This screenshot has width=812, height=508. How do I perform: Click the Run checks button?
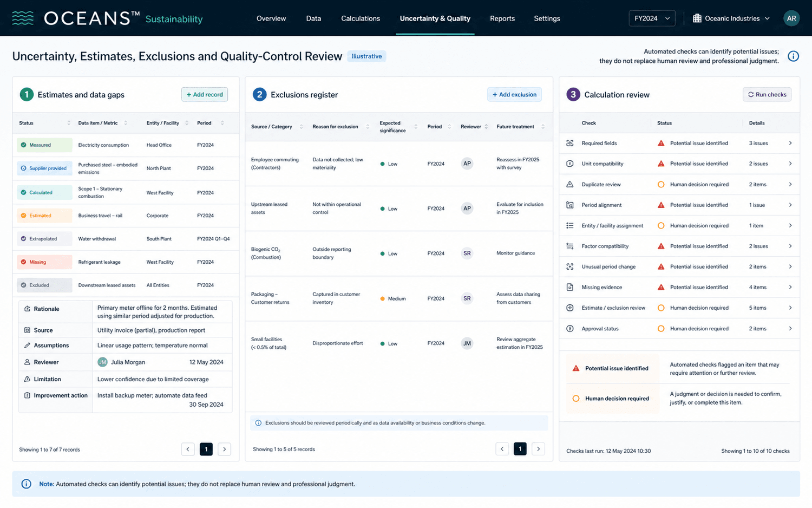pos(767,94)
